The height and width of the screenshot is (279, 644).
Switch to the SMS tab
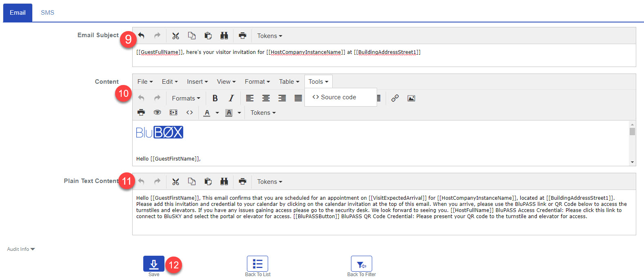(47, 13)
